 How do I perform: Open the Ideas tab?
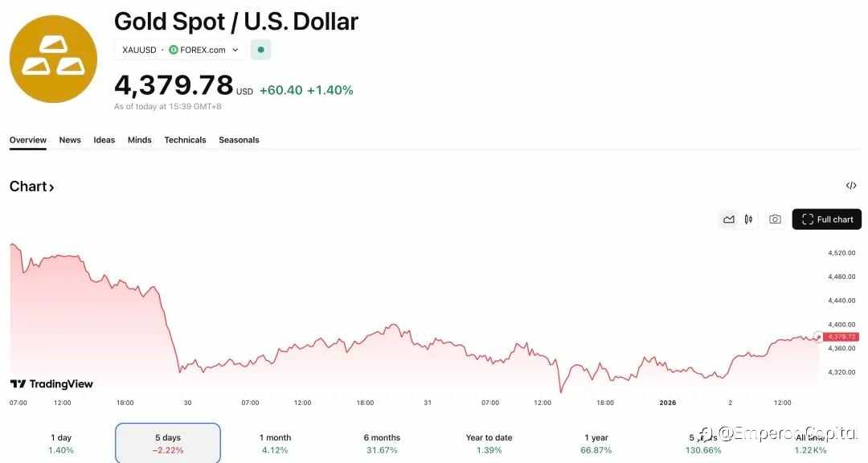(104, 140)
